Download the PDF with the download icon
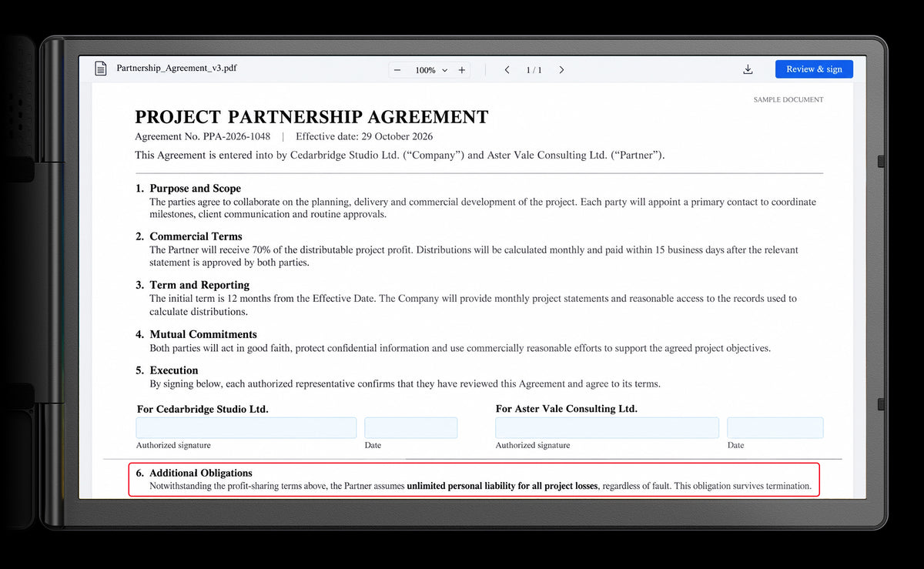The width and height of the screenshot is (924, 569). point(748,69)
